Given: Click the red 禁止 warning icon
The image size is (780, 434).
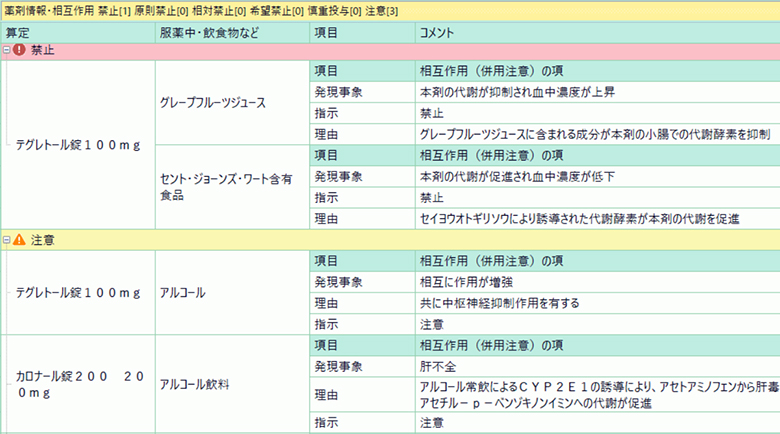Looking at the screenshot, I should pos(19,50).
